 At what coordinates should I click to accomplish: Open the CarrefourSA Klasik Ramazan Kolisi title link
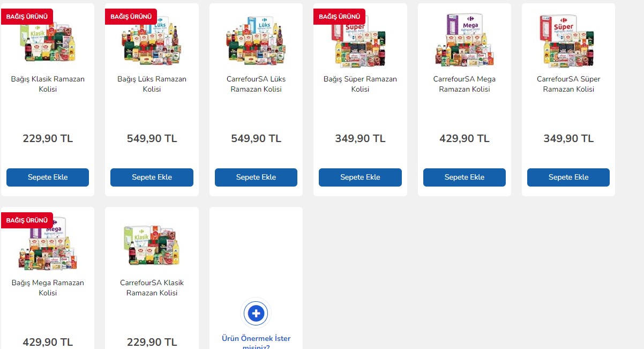coord(152,288)
